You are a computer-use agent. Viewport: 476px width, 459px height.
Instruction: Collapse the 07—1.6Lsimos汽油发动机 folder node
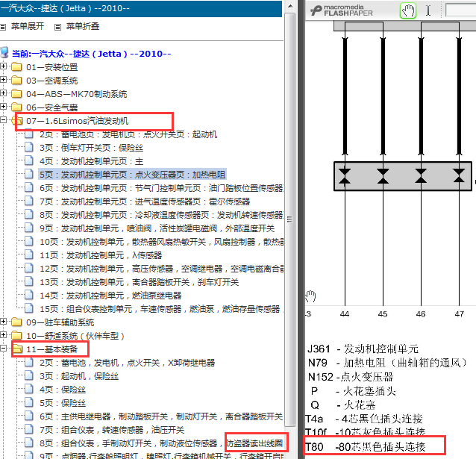(3, 120)
